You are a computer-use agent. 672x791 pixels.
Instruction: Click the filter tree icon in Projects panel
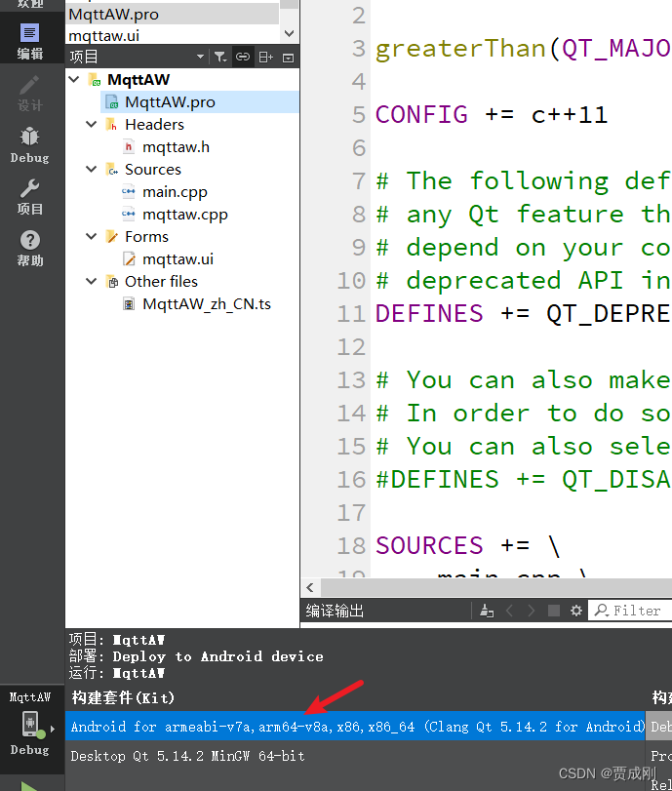pos(220,57)
